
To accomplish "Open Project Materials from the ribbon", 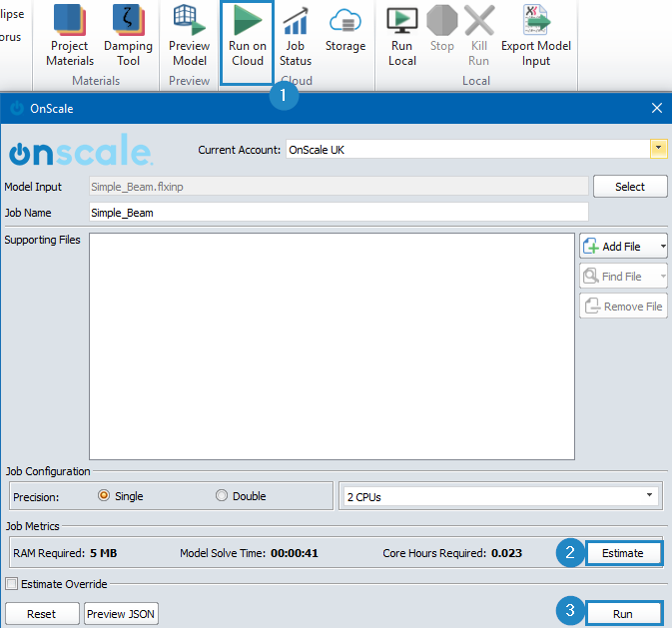I will pos(70,36).
